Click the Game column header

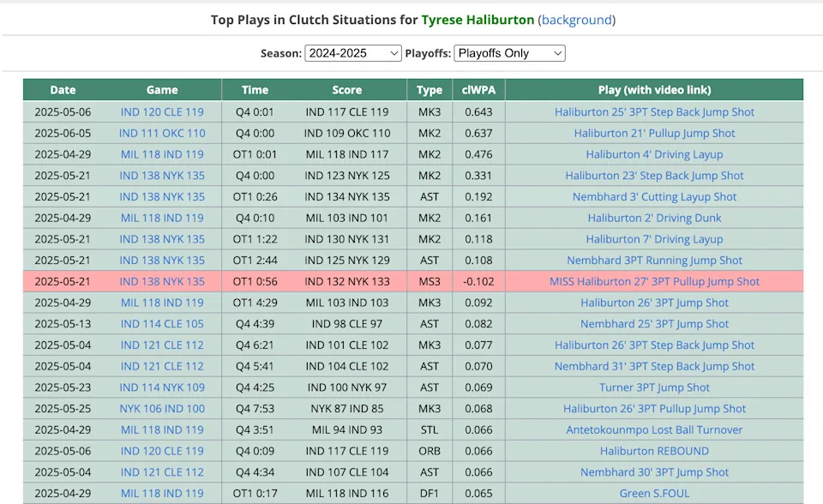coord(162,90)
